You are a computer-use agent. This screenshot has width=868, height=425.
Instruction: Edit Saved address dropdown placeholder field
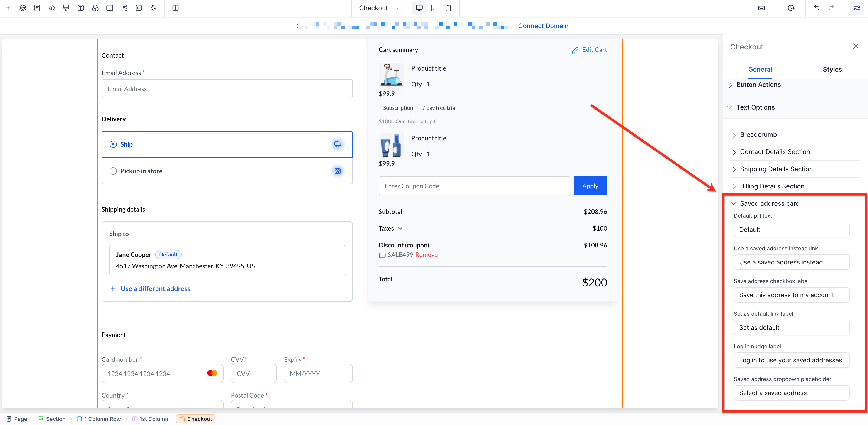pyautogui.click(x=791, y=393)
